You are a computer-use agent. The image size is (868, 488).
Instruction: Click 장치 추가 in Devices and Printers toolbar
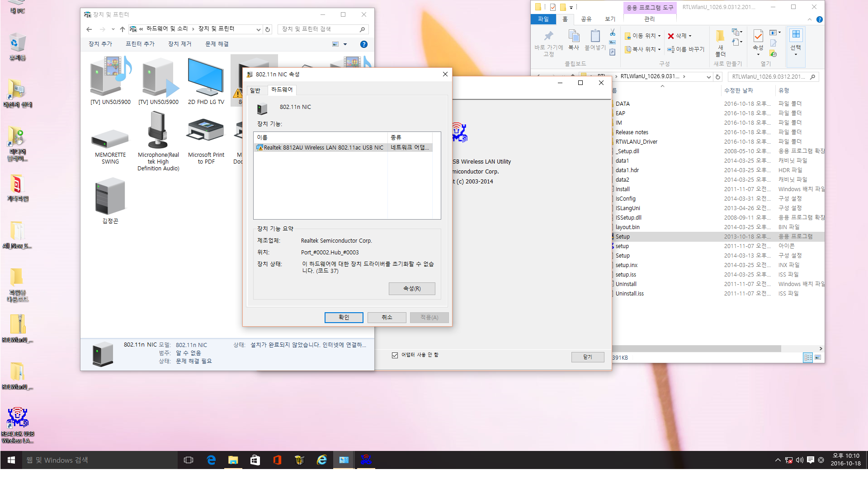[x=100, y=44]
